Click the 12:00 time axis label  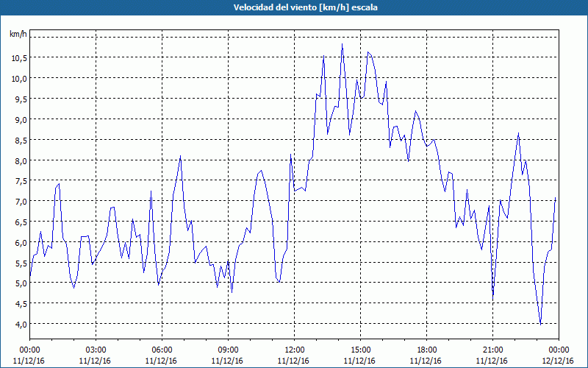pyautogui.click(x=295, y=350)
